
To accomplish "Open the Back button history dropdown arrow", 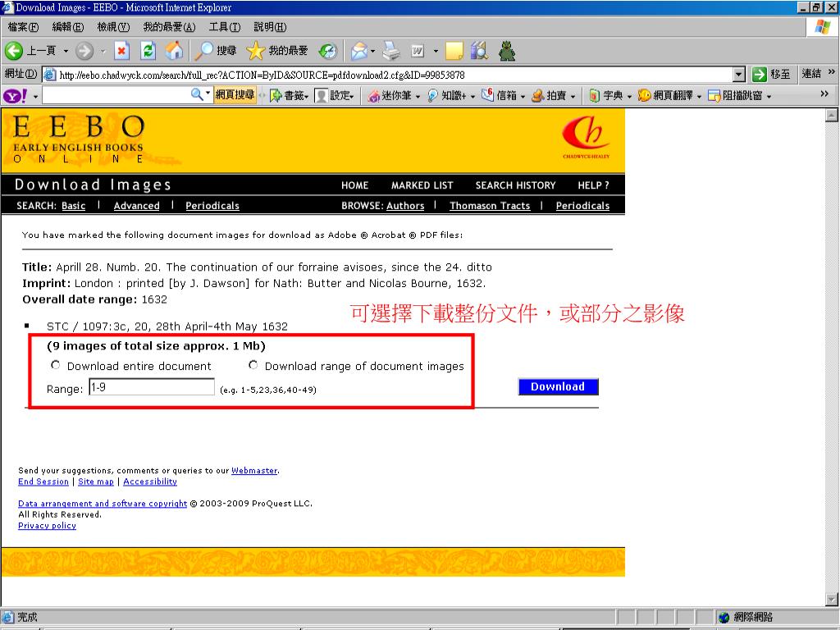I will pyautogui.click(x=66, y=52).
